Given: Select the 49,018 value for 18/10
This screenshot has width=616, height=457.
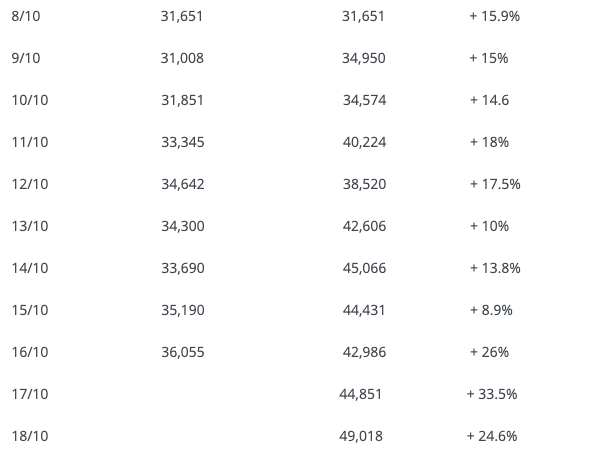Looking at the screenshot, I should tap(361, 437).
